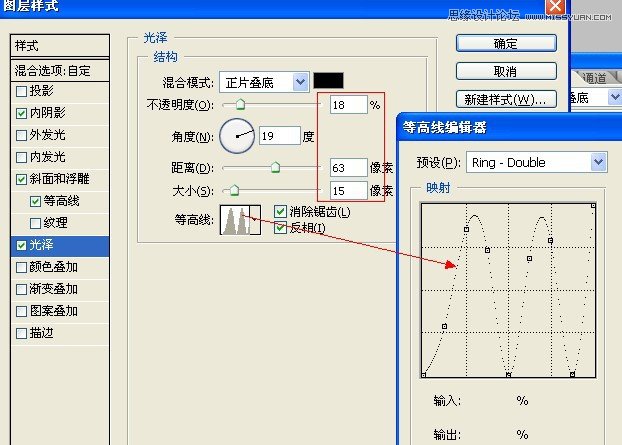Click the 等高线 contour thumbnail preview
Screen dimensions: 622x445
pyautogui.click(x=235, y=220)
